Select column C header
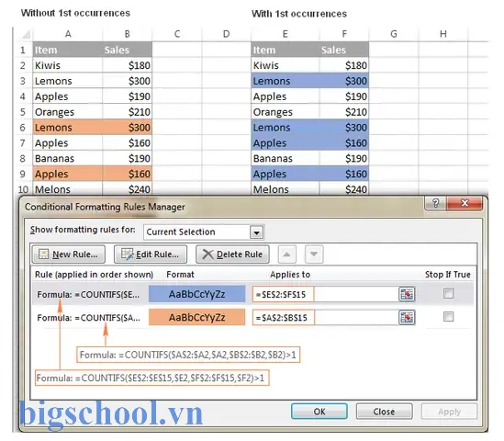504x441 pixels. point(177,34)
